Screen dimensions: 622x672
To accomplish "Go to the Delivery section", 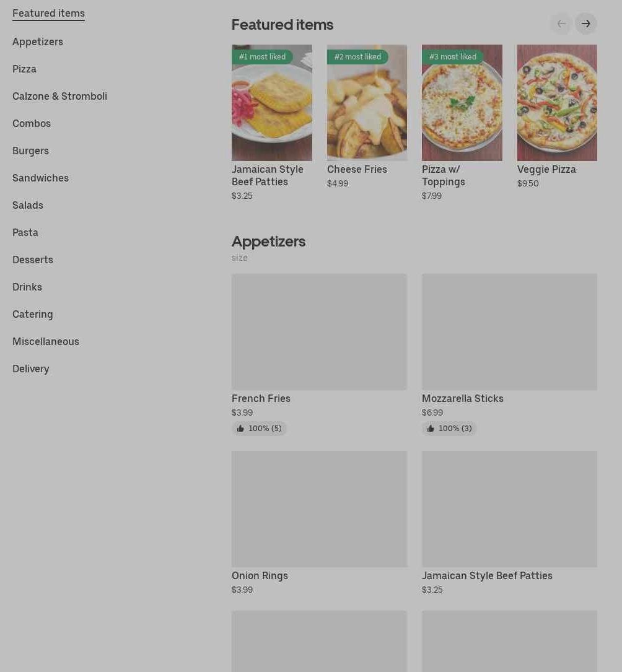I will (31, 369).
